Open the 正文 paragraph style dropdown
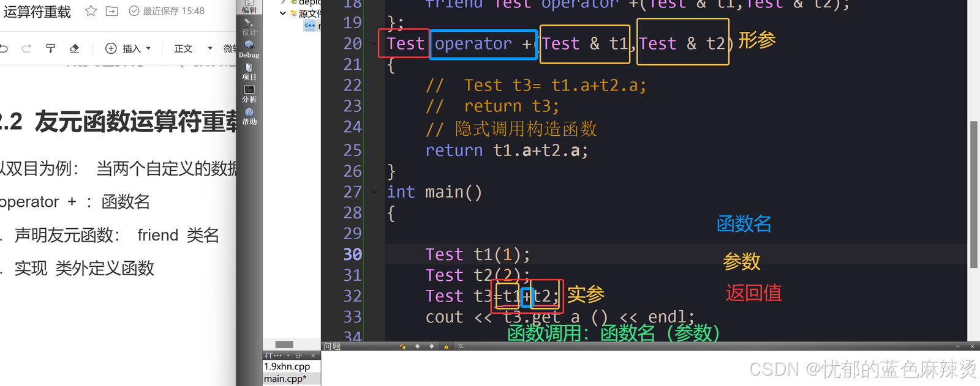 tap(193, 48)
